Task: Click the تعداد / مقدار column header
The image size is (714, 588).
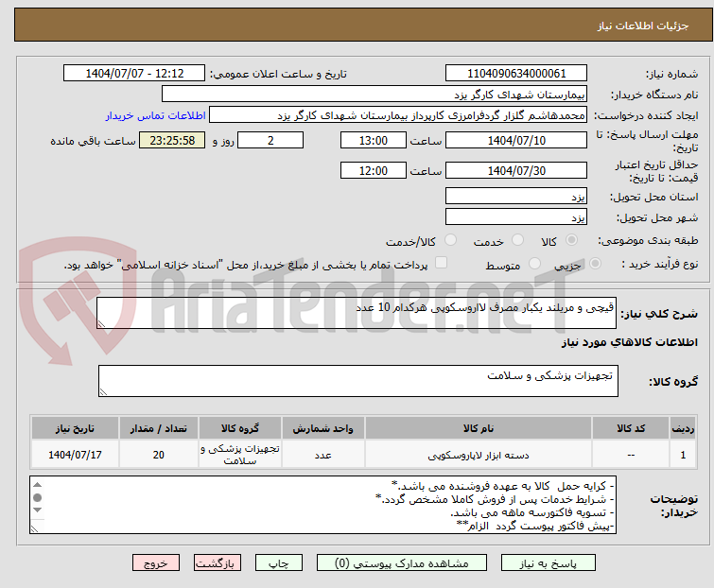Action: (x=159, y=428)
